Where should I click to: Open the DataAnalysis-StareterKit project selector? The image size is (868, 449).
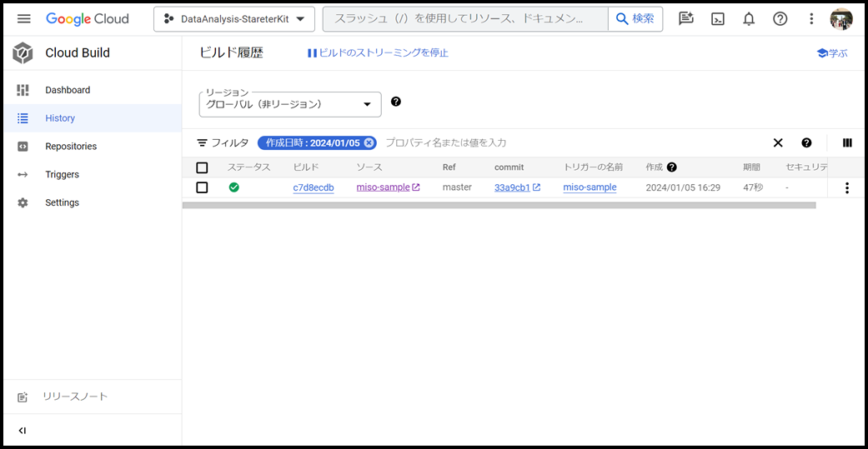[x=233, y=18]
